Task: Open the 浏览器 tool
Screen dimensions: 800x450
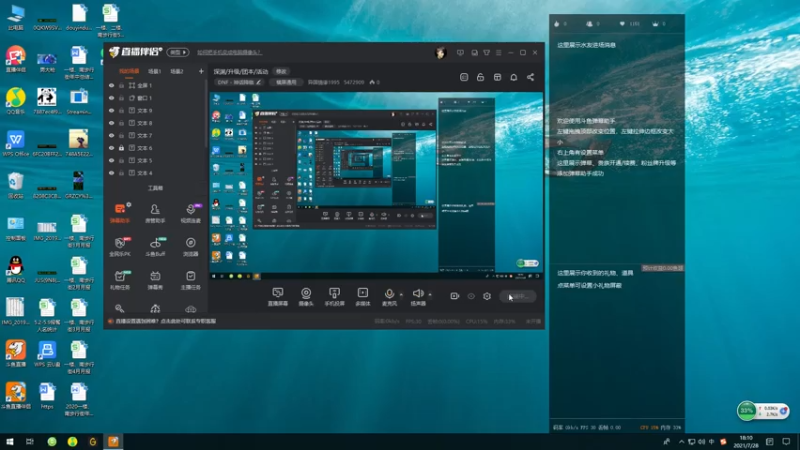Action: tap(190, 246)
